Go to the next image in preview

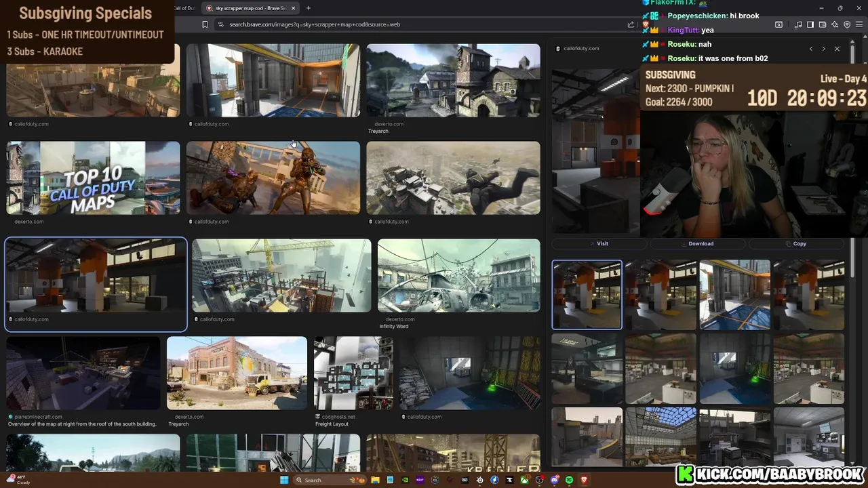(x=824, y=49)
